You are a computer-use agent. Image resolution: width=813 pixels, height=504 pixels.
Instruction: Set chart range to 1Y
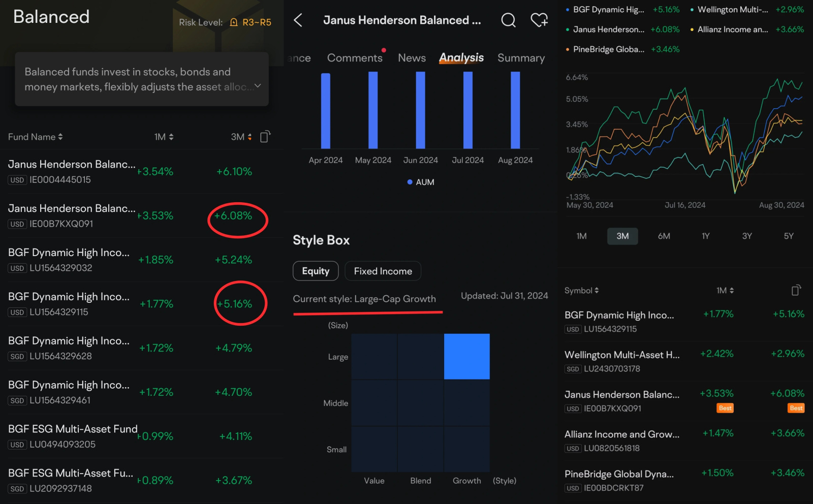705,236
